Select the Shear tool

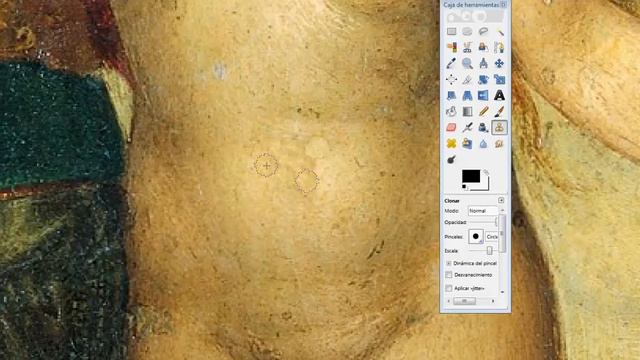coord(451,96)
